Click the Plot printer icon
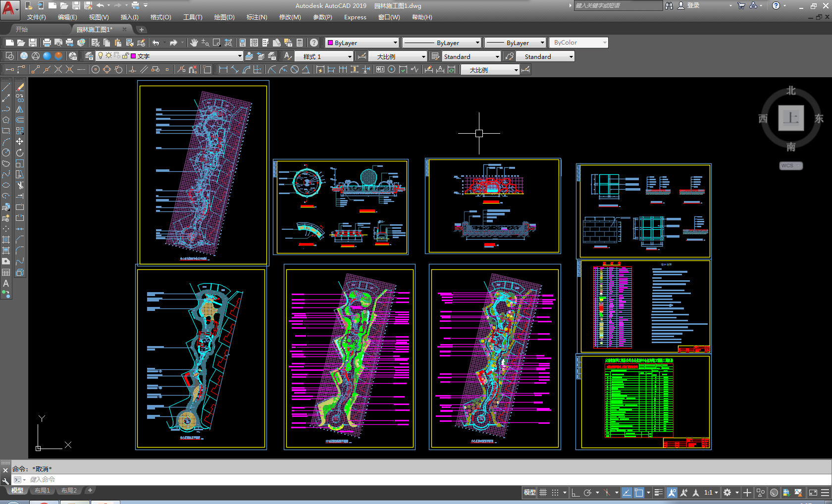 click(47, 43)
